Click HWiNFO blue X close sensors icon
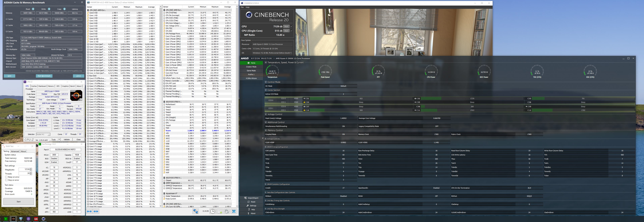The image size is (644, 222). (234, 211)
